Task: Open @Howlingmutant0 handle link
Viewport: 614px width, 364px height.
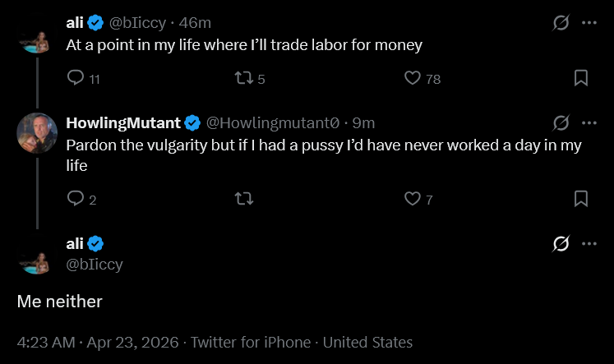Action: click(272, 123)
